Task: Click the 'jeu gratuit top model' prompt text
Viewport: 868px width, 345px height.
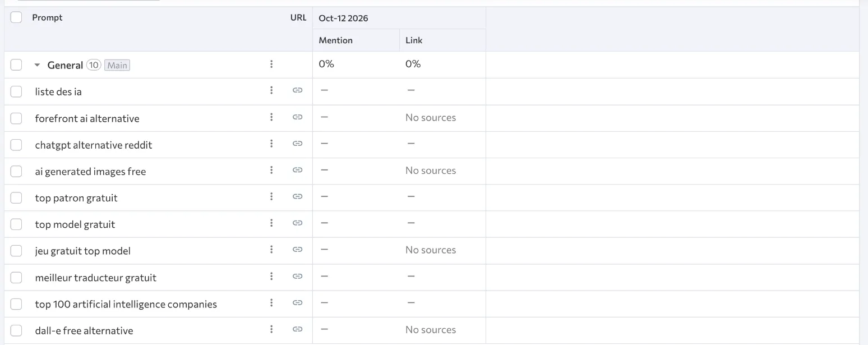Action: tap(82, 251)
